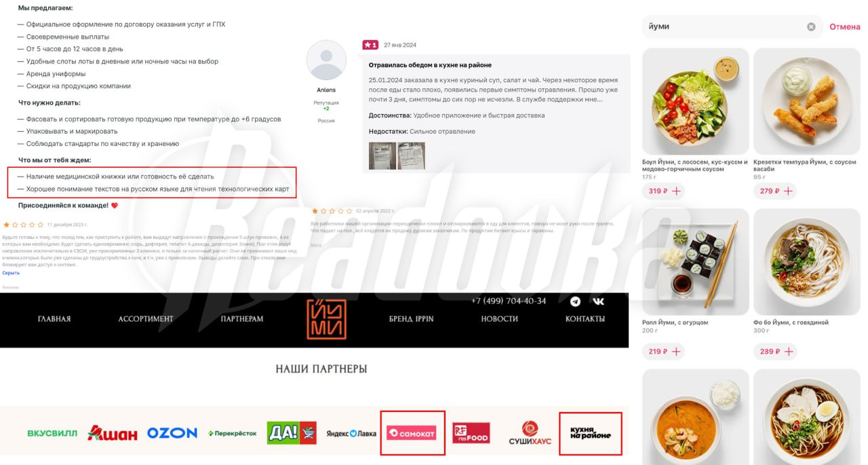
Task: Open the Telegram icon in the black header
Action: 575,301
